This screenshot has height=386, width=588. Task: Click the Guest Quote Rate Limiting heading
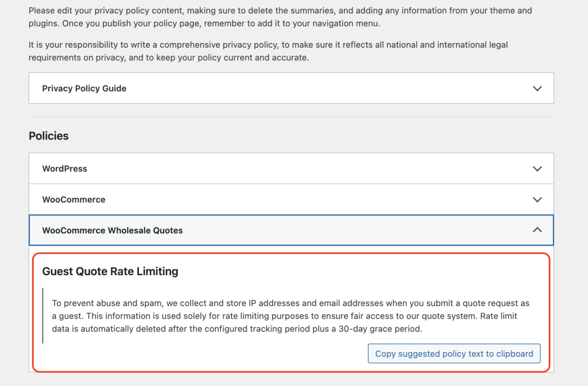click(110, 272)
